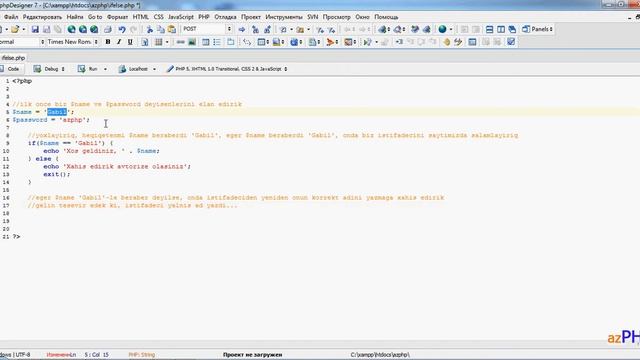Click the Localhost button

coord(133,69)
